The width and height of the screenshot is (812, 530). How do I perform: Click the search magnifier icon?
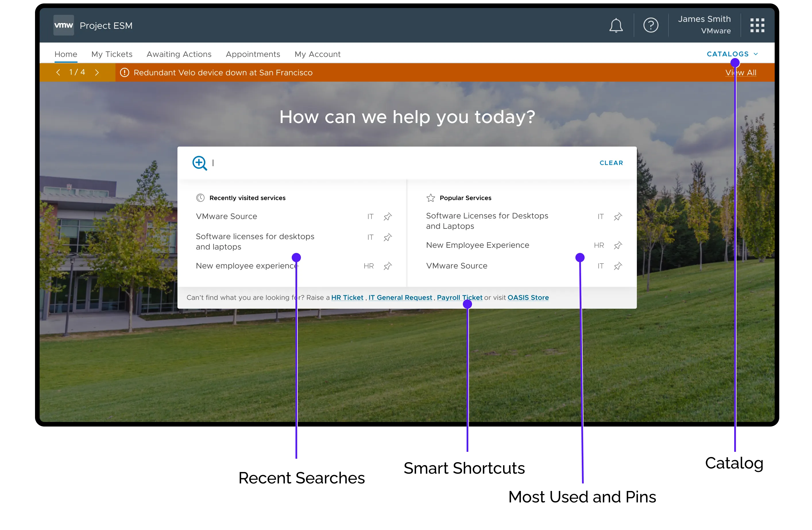pyautogui.click(x=200, y=163)
